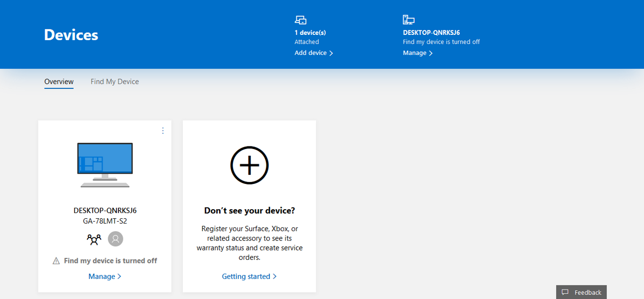Click Manage in the blue header
644x299 pixels.
coord(417,53)
